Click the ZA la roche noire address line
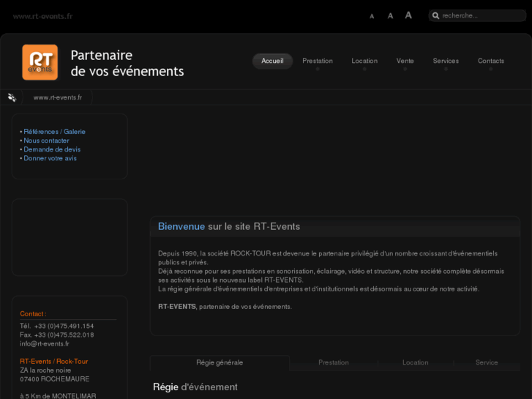This screenshot has height=399, width=532. tap(45, 370)
